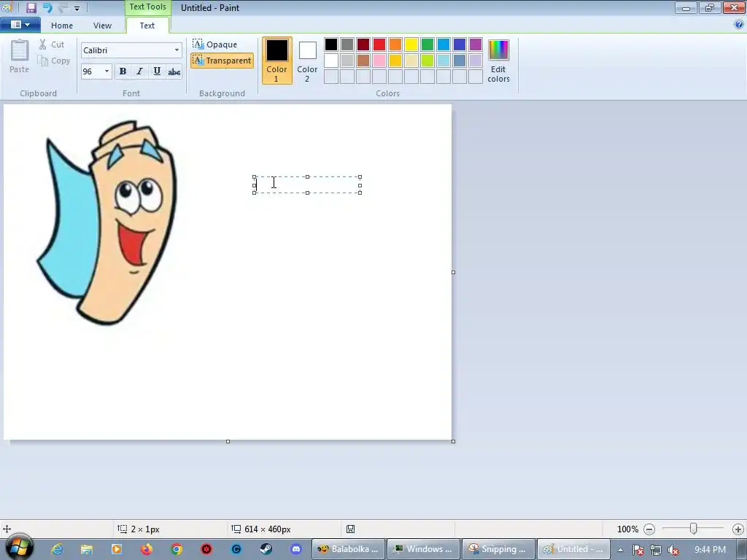The width and height of the screenshot is (747, 560).
Task: Click inside the text box on canvas
Action: (307, 184)
